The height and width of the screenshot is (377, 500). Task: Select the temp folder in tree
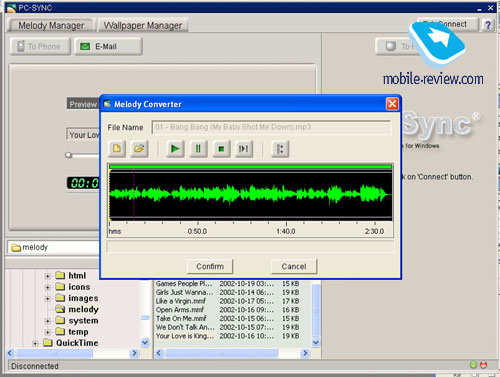pos(78,332)
